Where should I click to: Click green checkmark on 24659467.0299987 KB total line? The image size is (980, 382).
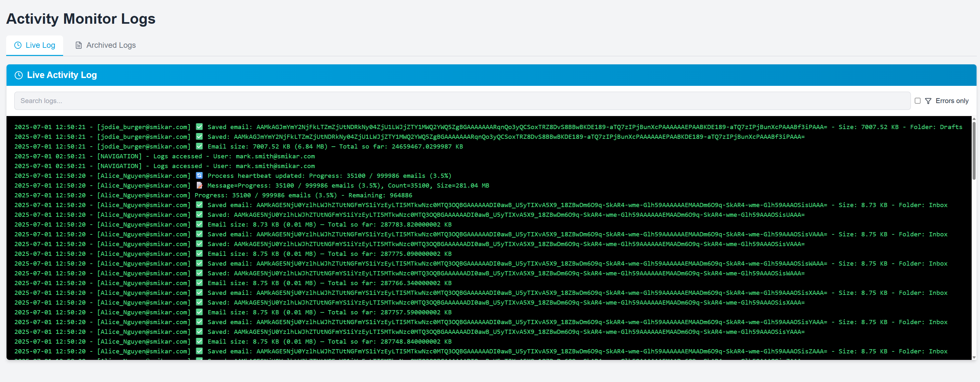pyautogui.click(x=199, y=146)
